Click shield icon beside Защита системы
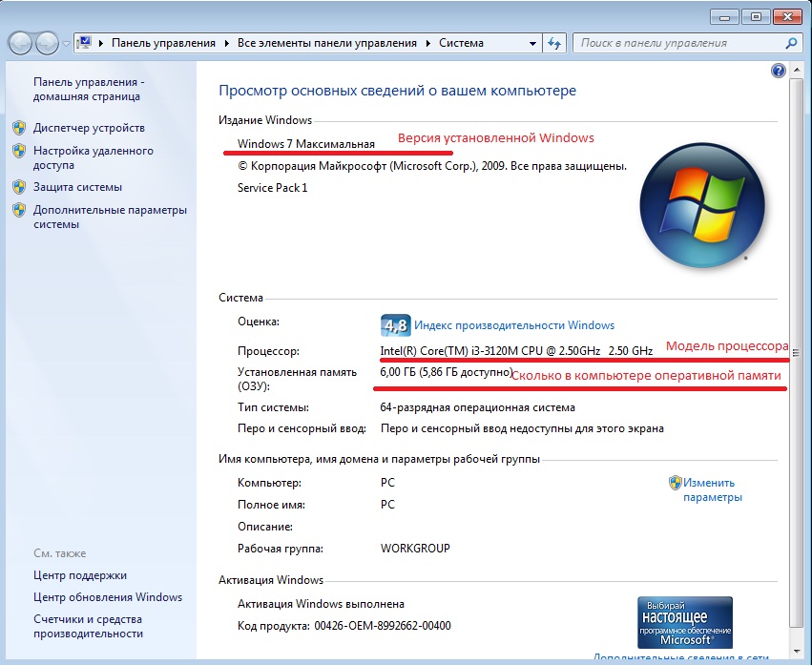 click(x=19, y=187)
